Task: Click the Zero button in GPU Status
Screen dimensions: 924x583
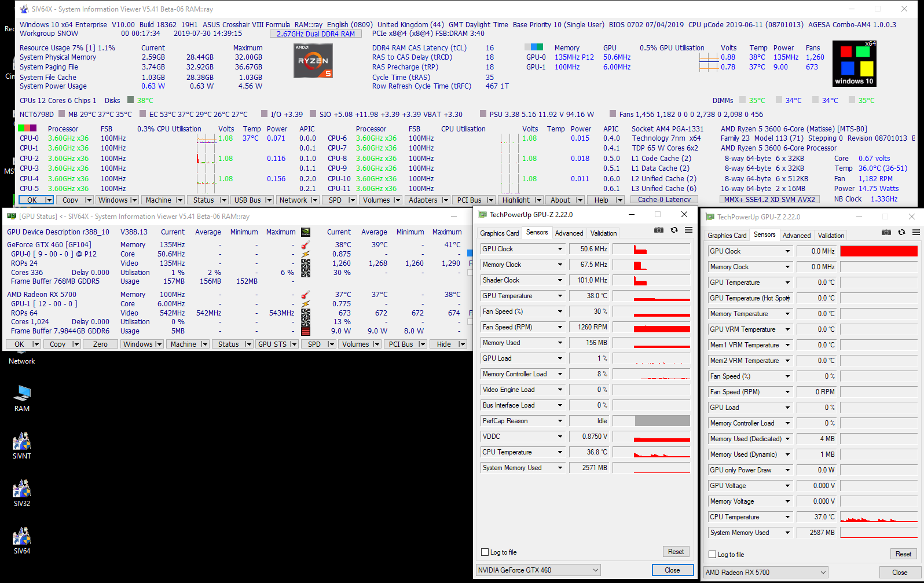Action: [100, 344]
